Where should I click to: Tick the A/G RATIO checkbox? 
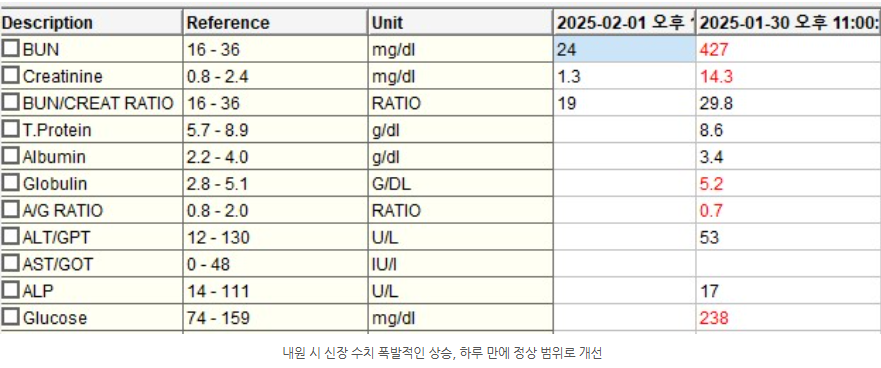coord(10,210)
